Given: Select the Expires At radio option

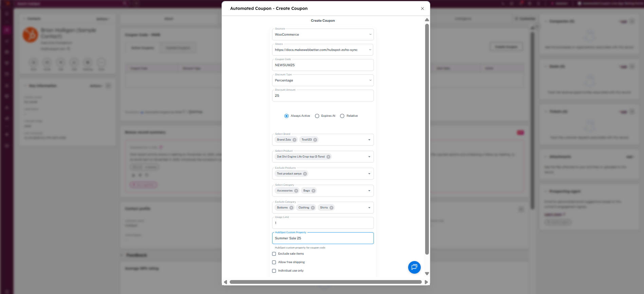Looking at the screenshot, I should (x=317, y=116).
